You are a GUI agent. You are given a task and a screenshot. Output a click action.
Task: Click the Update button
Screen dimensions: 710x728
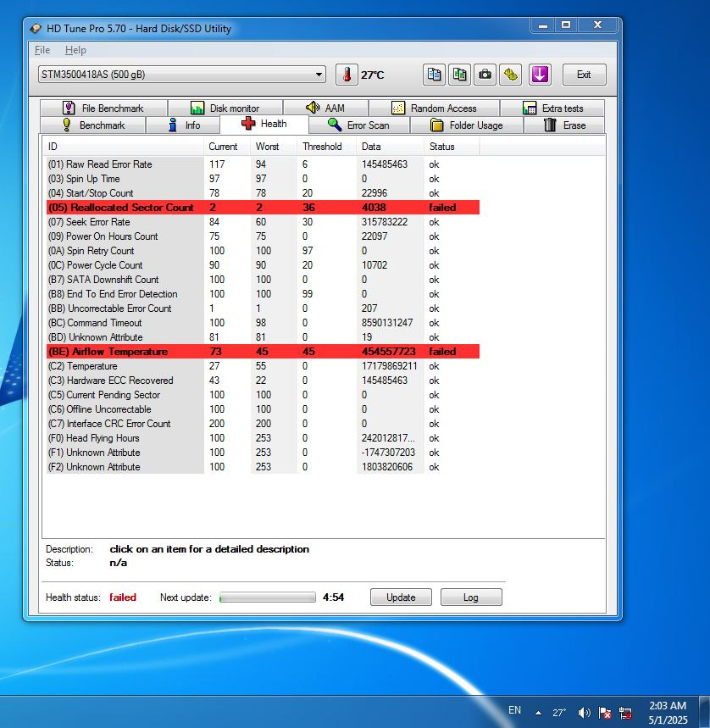click(x=401, y=597)
